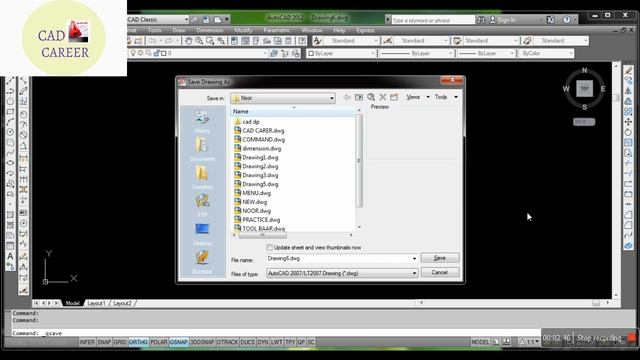Toggle 3DOSNAP in the status bar

pos(202,342)
